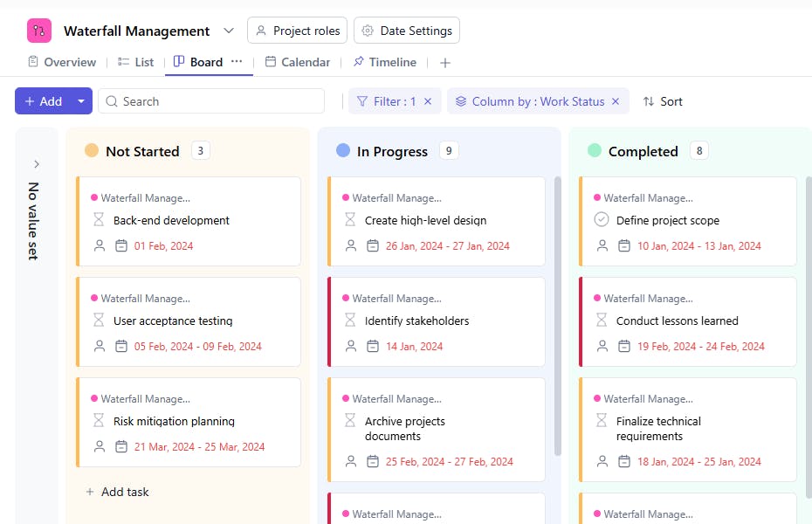812x524 pixels.
Task: Click the three-dots icon beside Board tab
Action: 237,62
